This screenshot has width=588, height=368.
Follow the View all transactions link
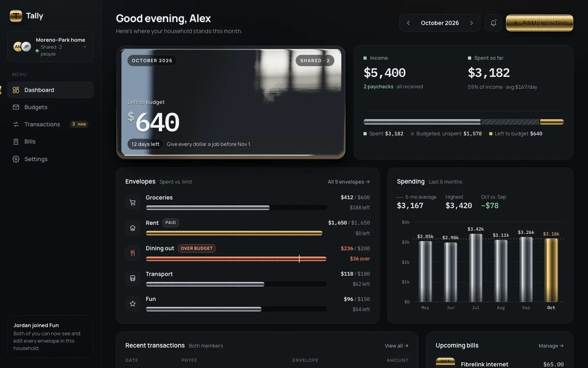(x=396, y=346)
